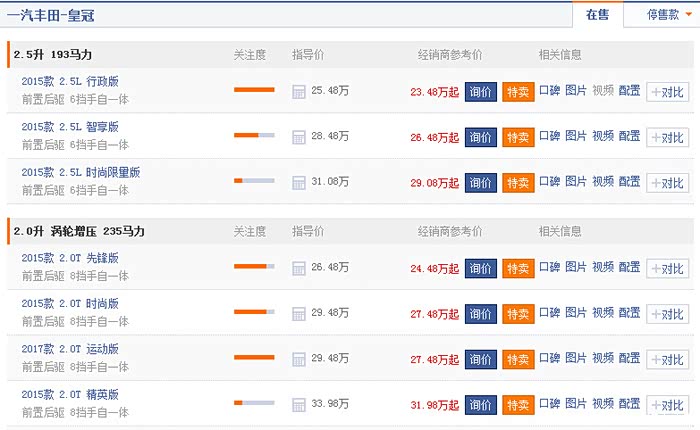
Task: Add 2015款 2.0T 时尚版 to 对比
Action: click(668, 314)
